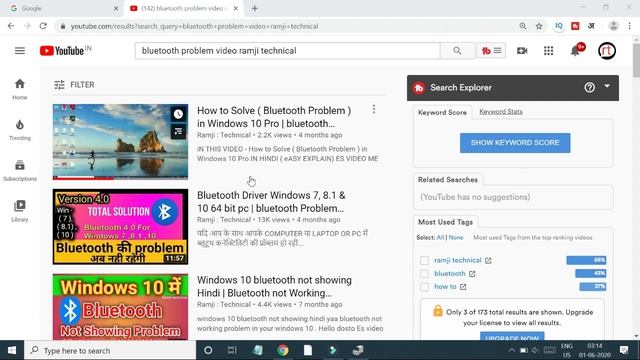Open the YouTube hamburger guide menu
The width and height of the screenshot is (640, 360).
pos(20,51)
